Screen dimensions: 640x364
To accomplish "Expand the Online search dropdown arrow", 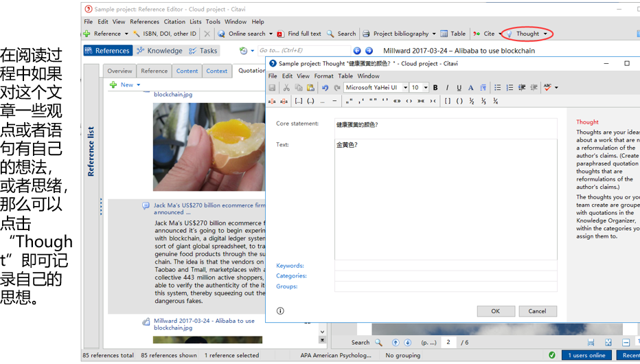I will click(x=271, y=34).
